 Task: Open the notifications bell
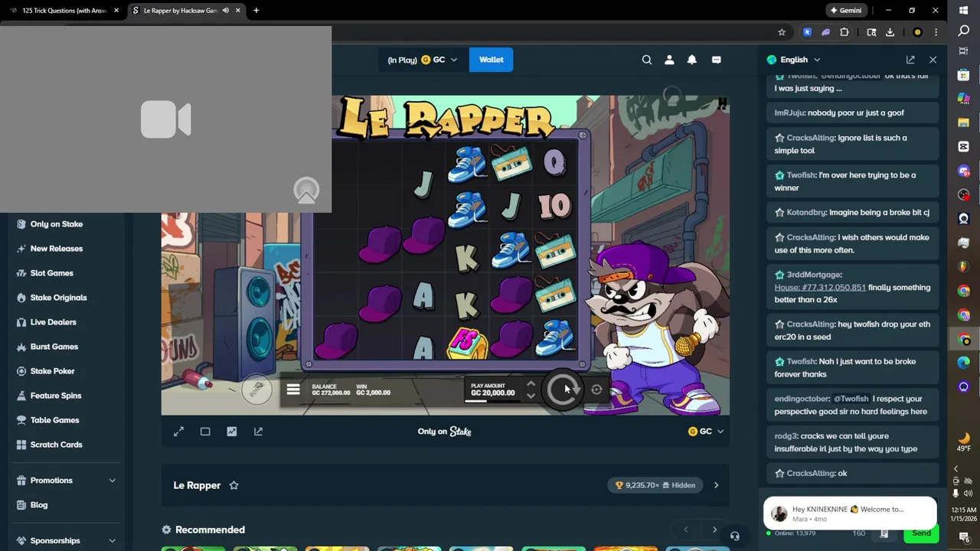(x=692, y=60)
